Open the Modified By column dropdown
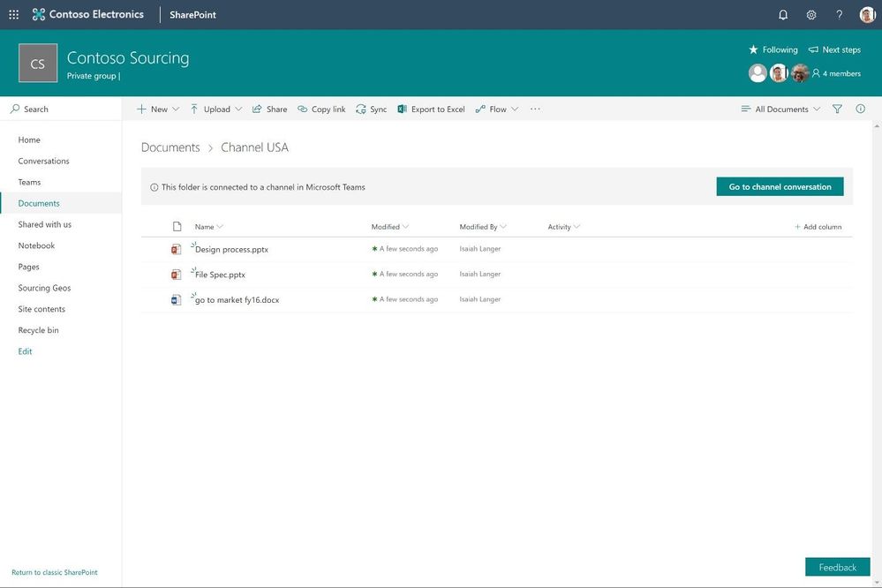Image resolution: width=882 pixels, height=588 pixels. coord(503,227)
